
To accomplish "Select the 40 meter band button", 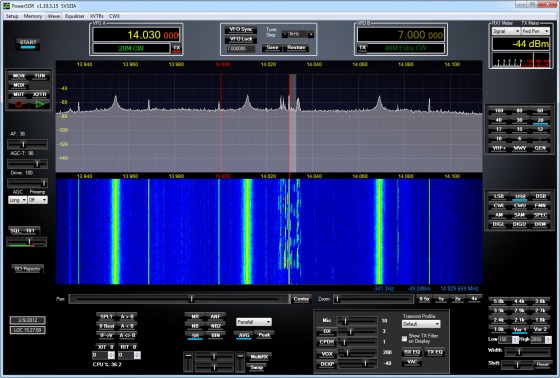I will [x=499, y=120].
